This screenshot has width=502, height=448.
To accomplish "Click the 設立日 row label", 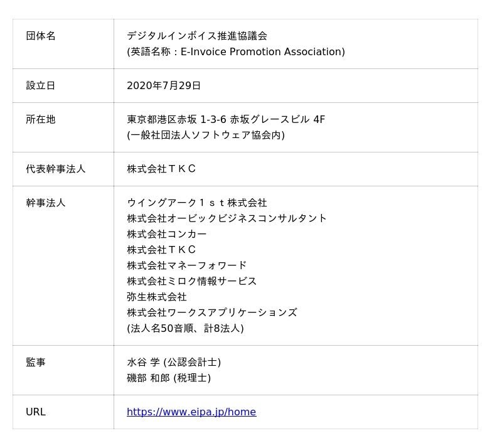I will point(41,86).
